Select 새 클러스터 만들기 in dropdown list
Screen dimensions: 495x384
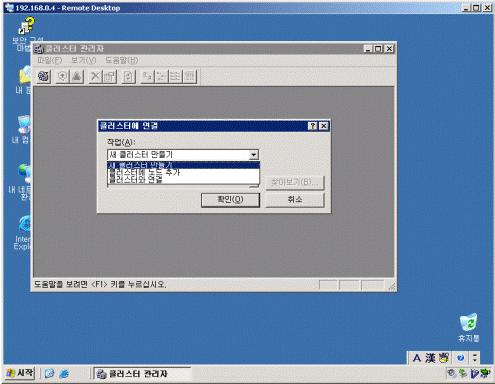tap(183, 165)
